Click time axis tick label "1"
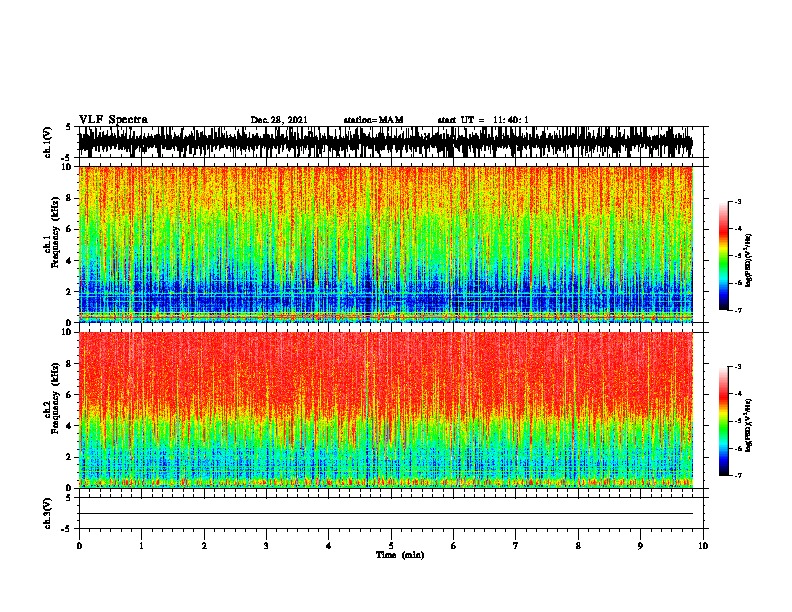The image size is (792, 612). coord(141,546)
